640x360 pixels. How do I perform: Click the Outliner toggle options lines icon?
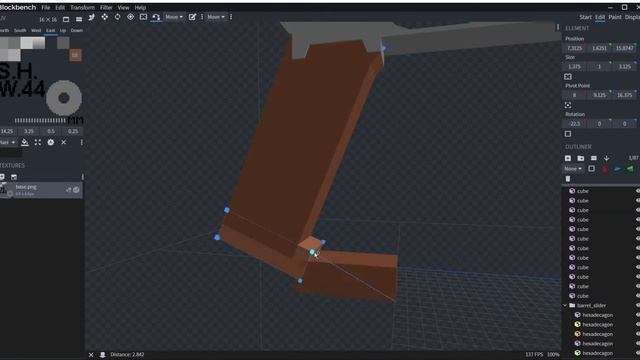click(x=593, y=158)
